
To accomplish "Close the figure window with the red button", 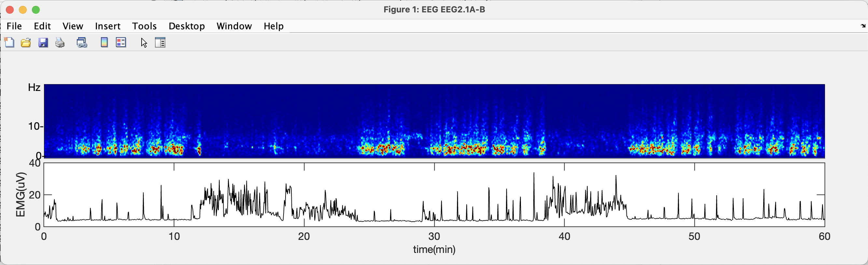I will click(x=10, y=10).
